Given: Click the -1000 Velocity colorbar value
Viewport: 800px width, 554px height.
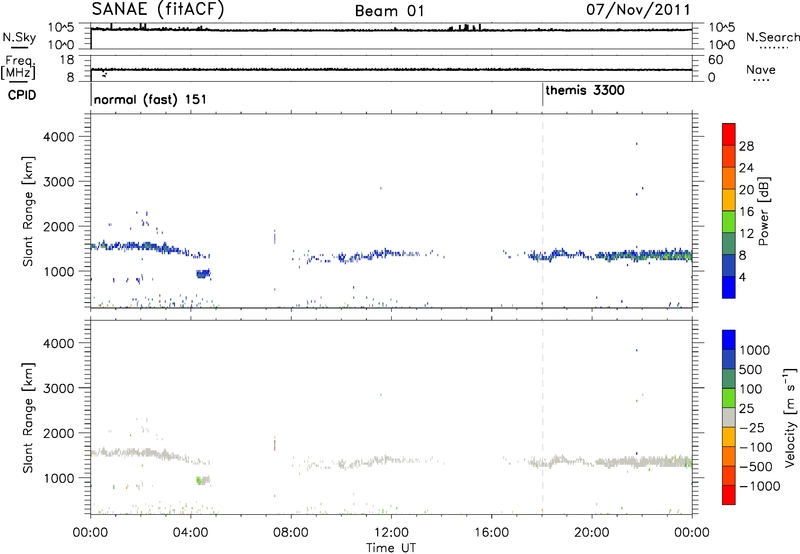Looking at the screenshot, I should (759, 486).
